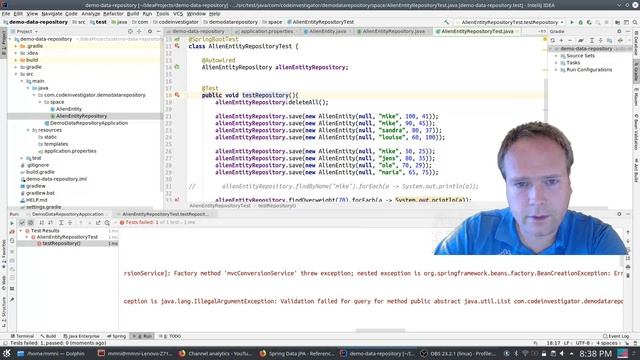The image size is (640, 360).
Task: Click the minus icon in Gradle toolbar
Action: tap(570, 40)
